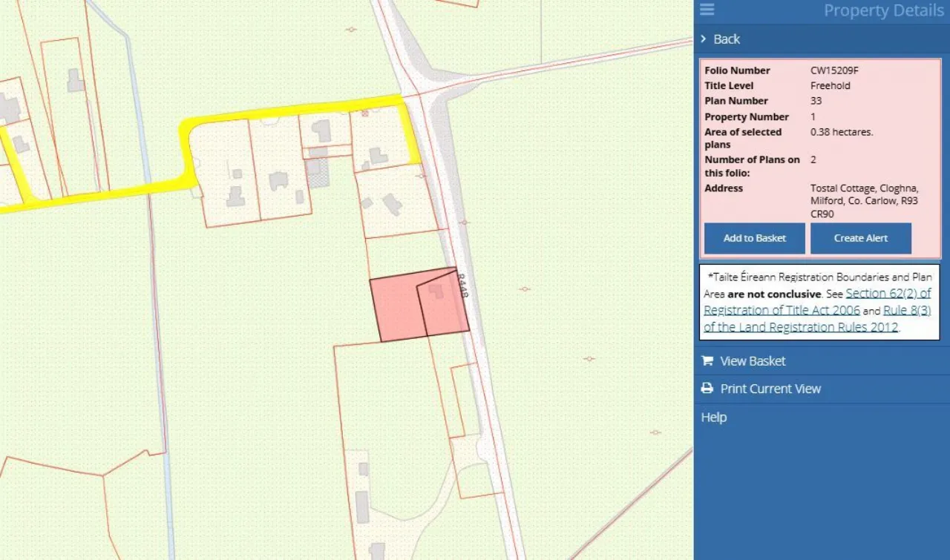Choose Print Current View option
Viewport: 950px width, 560px height.
click(770, 389)
